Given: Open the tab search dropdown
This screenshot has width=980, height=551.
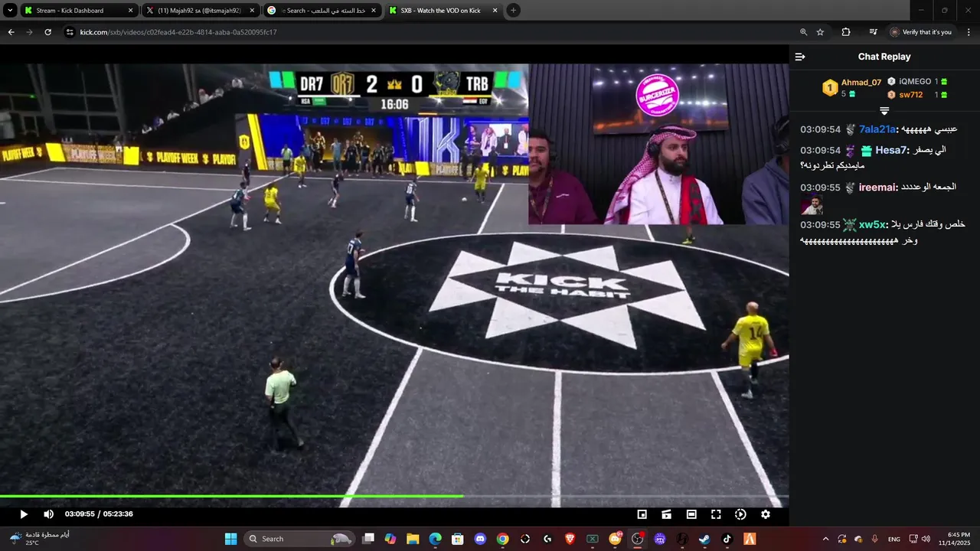Looking at the screenshot, I should tap(10, 11).
